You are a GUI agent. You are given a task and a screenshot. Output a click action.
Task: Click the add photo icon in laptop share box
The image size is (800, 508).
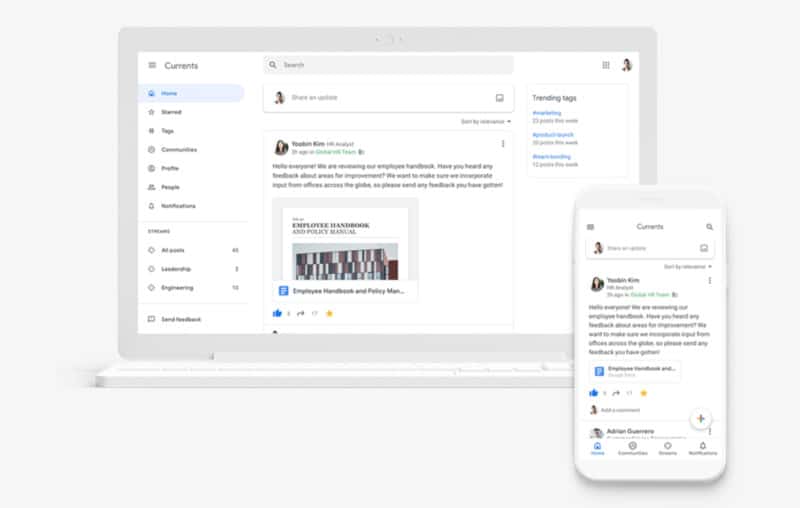tap(499, 97)
